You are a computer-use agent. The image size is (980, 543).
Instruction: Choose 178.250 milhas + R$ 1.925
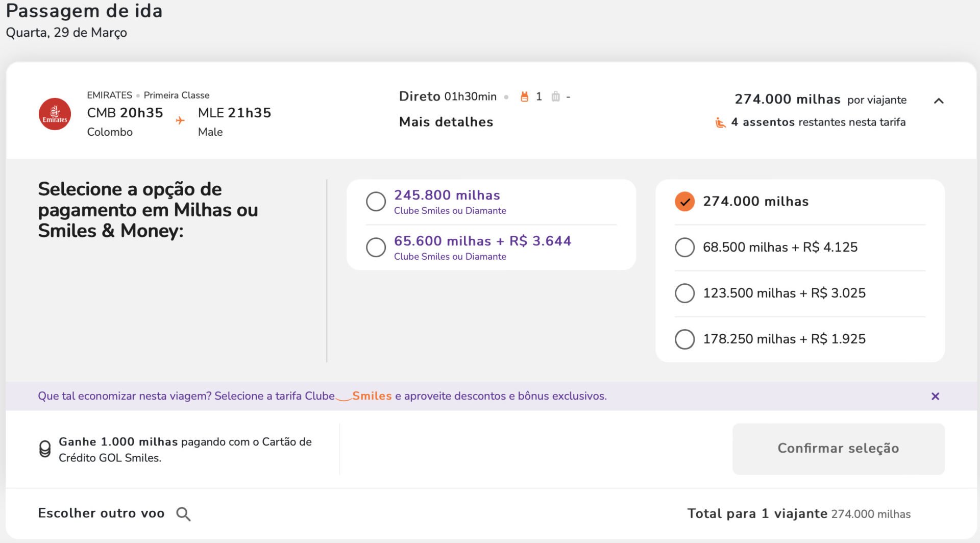(x=684, y=339)
